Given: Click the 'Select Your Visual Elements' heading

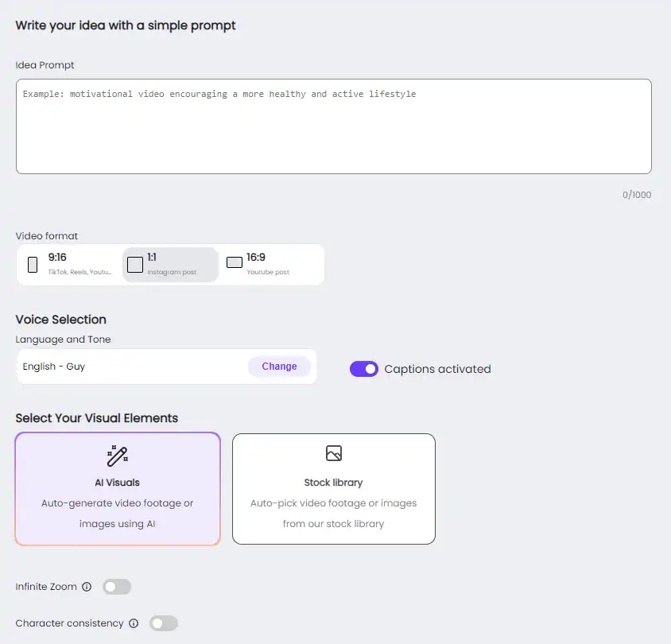Looking at the screenshot, I should pos(97,418).
